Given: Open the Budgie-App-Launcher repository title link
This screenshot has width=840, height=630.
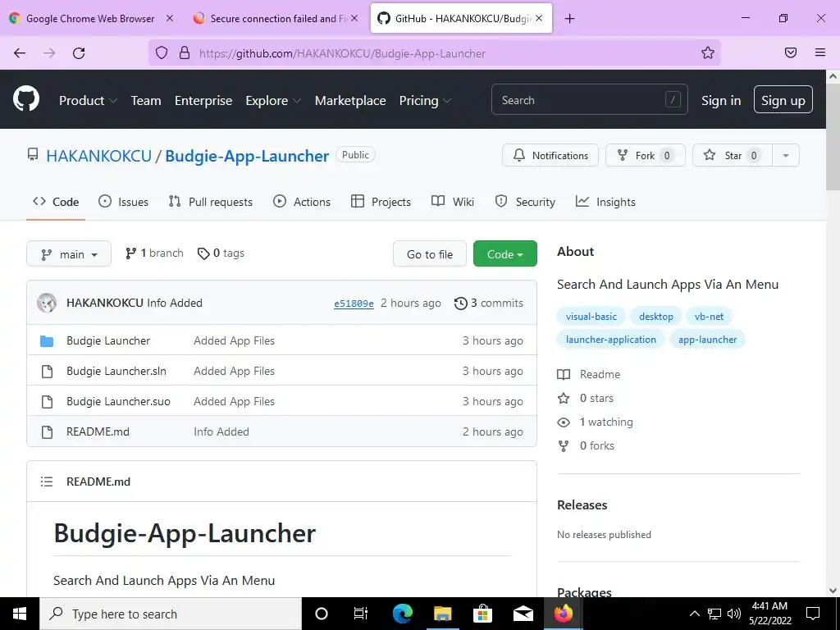Looking at the screenshot, I should coord(247,156).
